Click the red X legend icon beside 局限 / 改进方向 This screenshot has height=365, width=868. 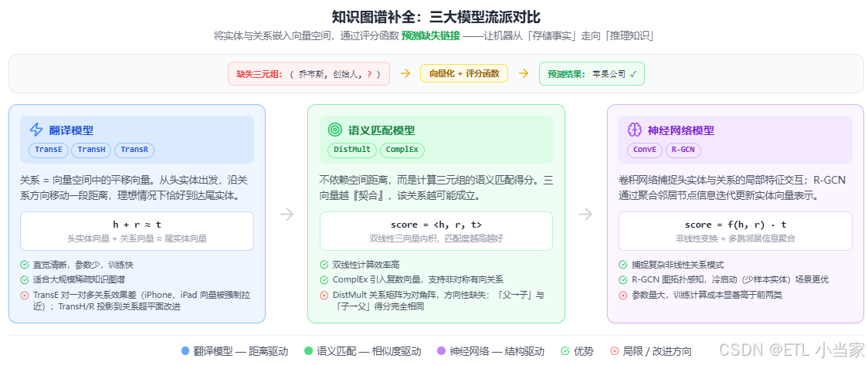[x=614, y=351]
